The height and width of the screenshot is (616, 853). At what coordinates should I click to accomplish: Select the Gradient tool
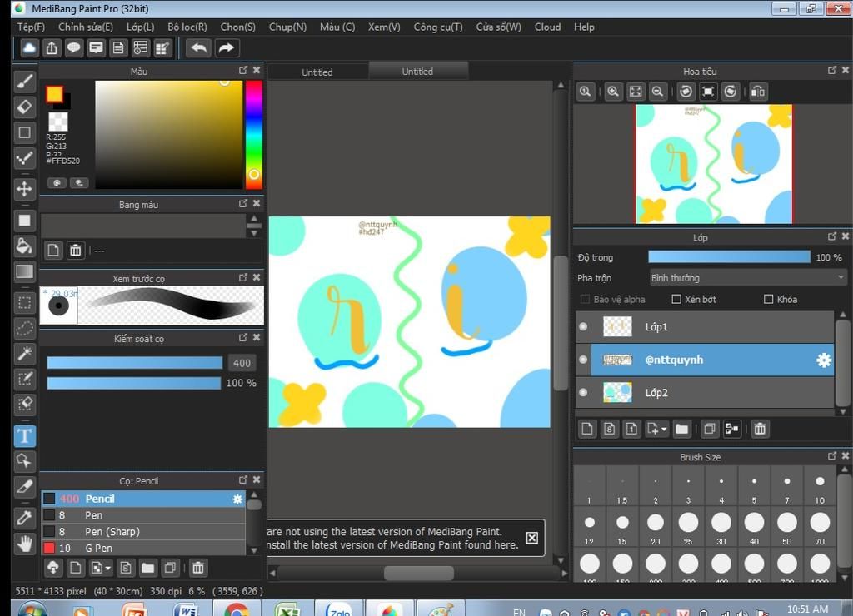click(x=24, y=271)
